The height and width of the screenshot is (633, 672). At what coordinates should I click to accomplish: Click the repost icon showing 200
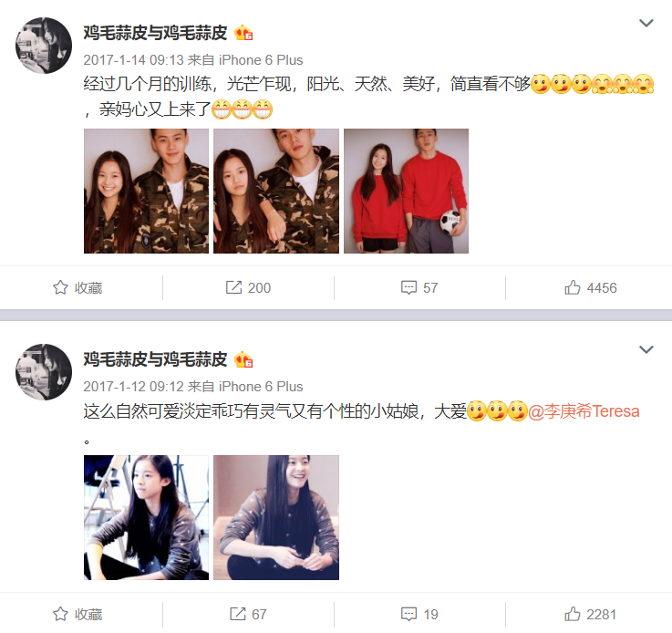click(x=233, y=287)
